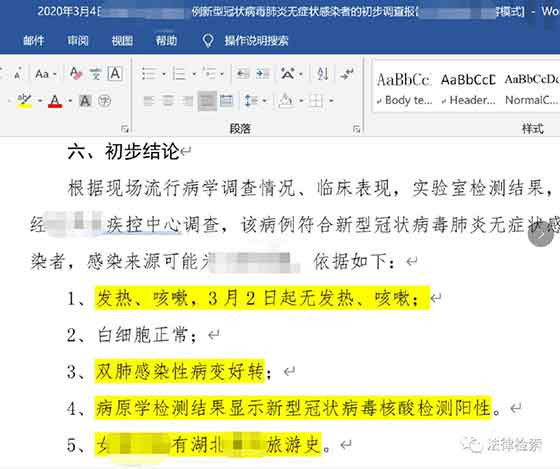Open the 视图 tab
This screenshot has width=560, height=469.
(x=122, y=40)
